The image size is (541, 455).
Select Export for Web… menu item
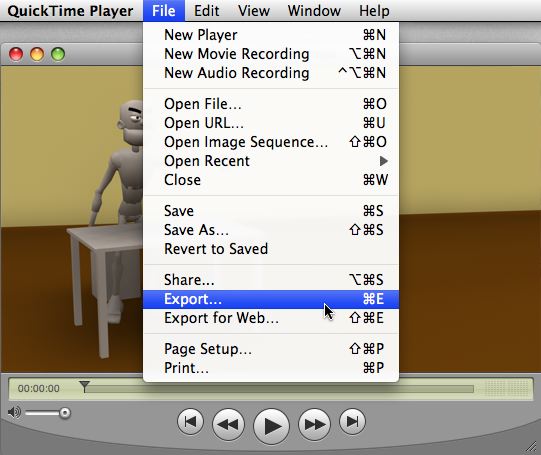coord(271,318)
